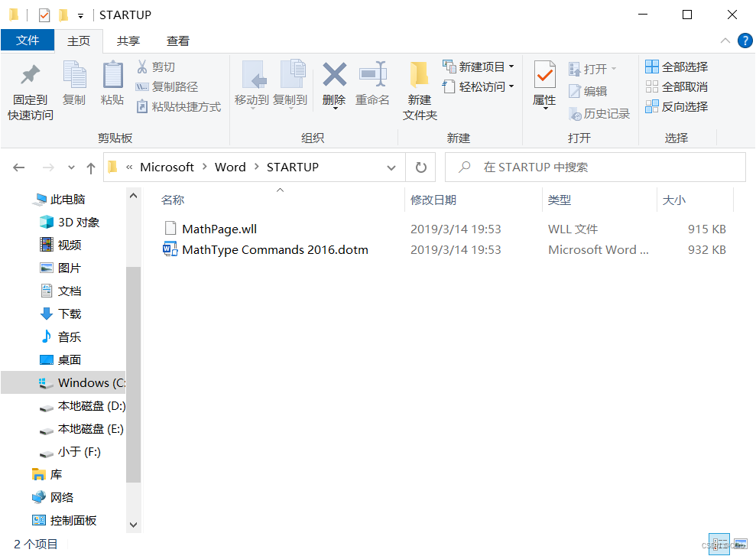756x556 pixels.
Task: Click Paste Shortcut (粘贴快捷方式)
Action: pyautogui.click(x=179, y=106)
